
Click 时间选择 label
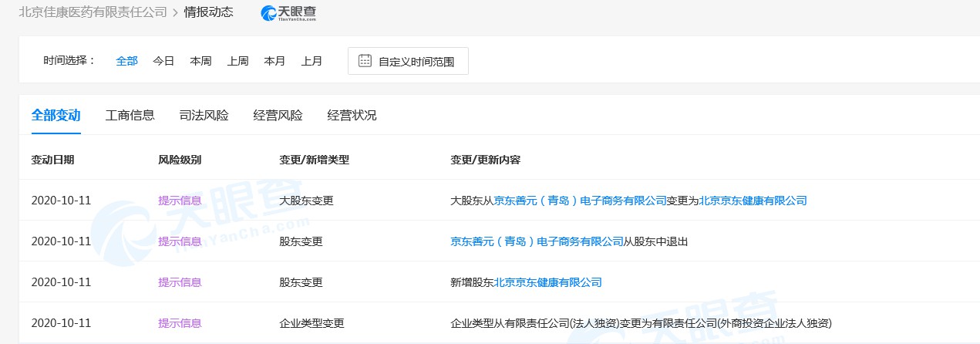(x=69, y=61)
